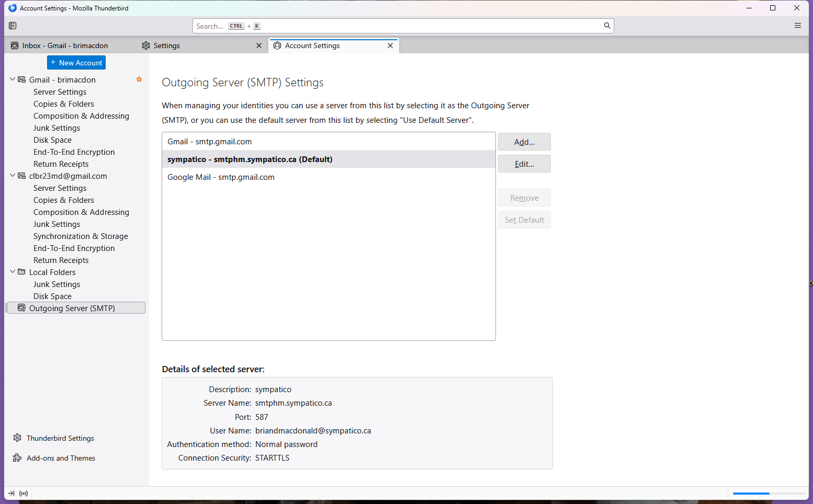
Task: Toggle the Spaces toolbar icon
Action: pyautogui.click(x=13, y=26)
